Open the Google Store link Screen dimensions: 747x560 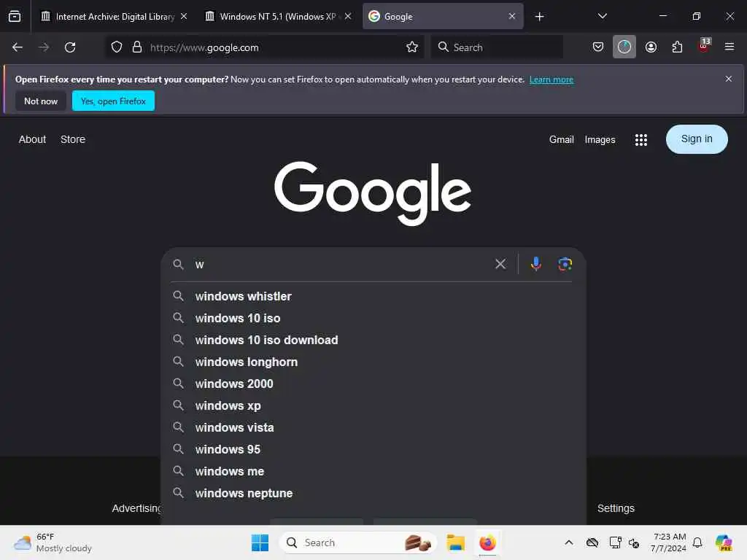point(73,139)
